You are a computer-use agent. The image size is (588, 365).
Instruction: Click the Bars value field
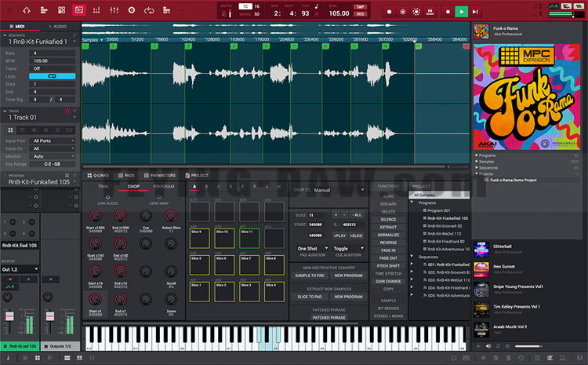[52, 53]
